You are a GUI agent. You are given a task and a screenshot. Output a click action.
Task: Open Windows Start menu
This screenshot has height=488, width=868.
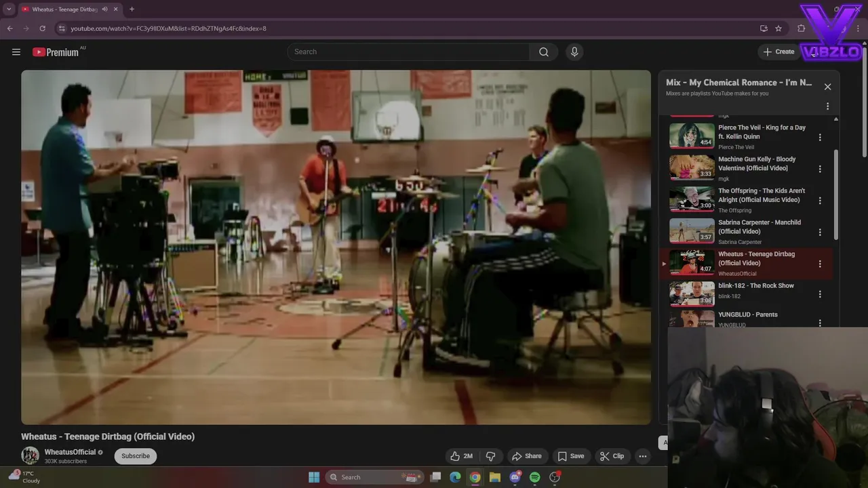[314, 477]
